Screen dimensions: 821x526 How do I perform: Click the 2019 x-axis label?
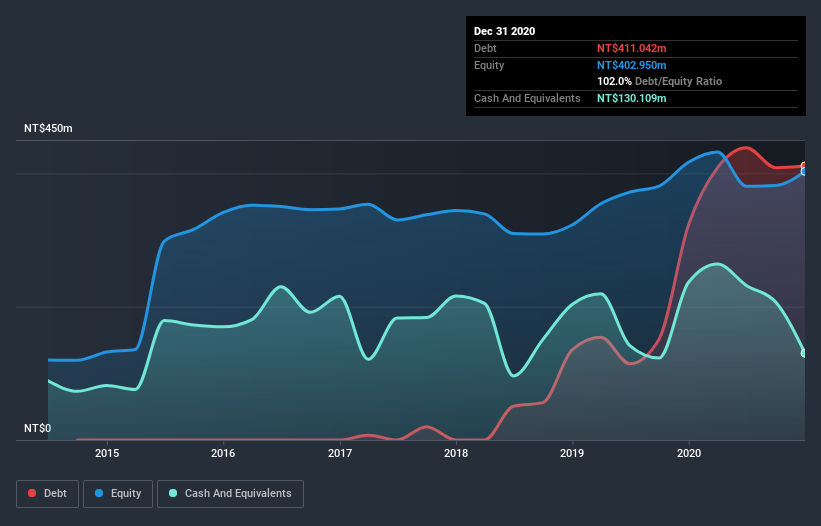[x=572, y=453]
